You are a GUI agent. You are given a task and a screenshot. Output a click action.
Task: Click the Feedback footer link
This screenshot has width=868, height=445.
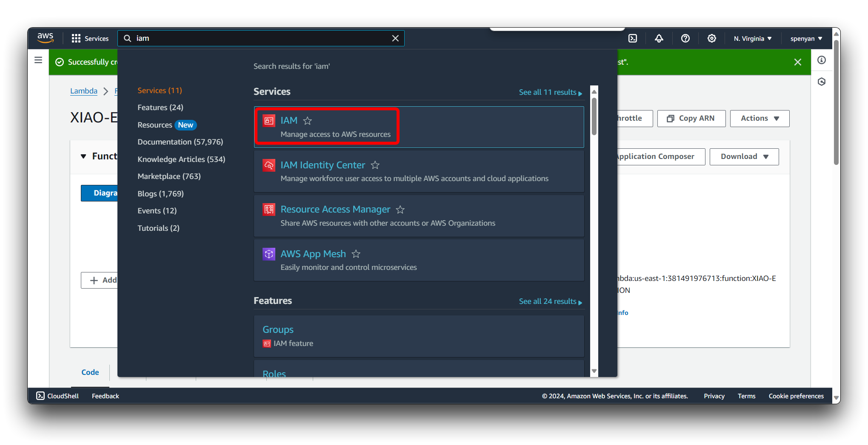coord(106,396)
